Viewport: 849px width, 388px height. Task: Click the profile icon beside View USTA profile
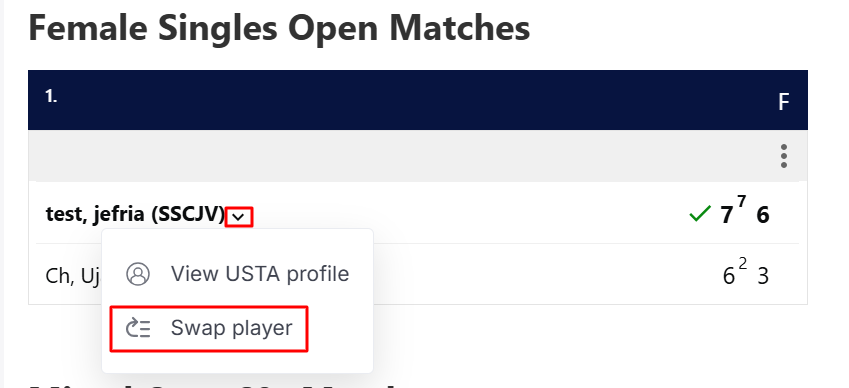pos(138,274)
